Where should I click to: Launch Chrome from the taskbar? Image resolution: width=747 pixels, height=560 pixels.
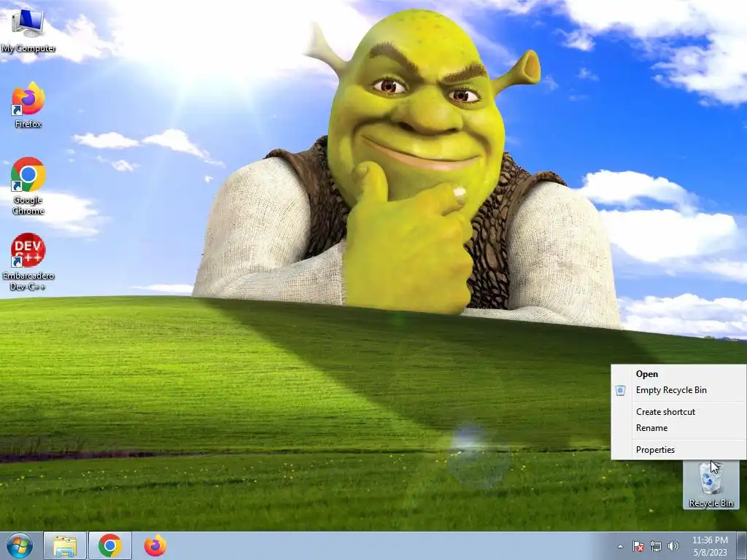[x=110, y=545]
